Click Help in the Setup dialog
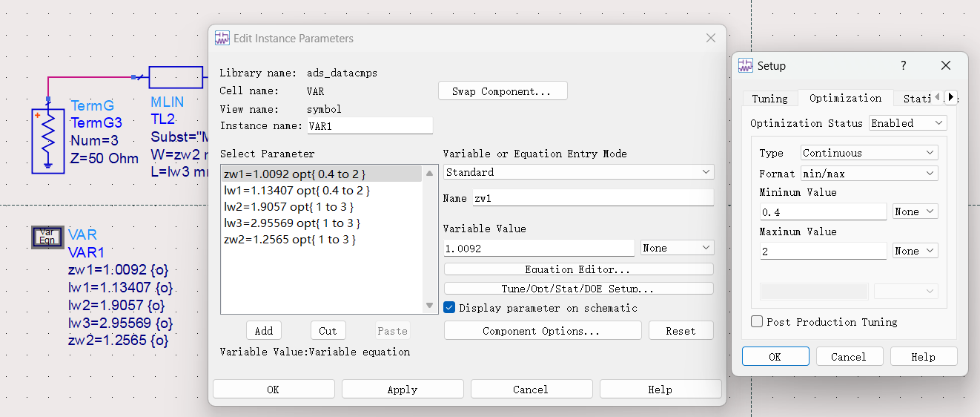 (924, 356)
